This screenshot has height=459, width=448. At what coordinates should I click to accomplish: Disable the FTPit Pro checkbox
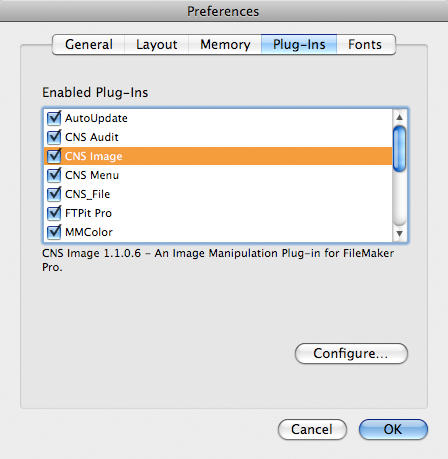[54, 213]
